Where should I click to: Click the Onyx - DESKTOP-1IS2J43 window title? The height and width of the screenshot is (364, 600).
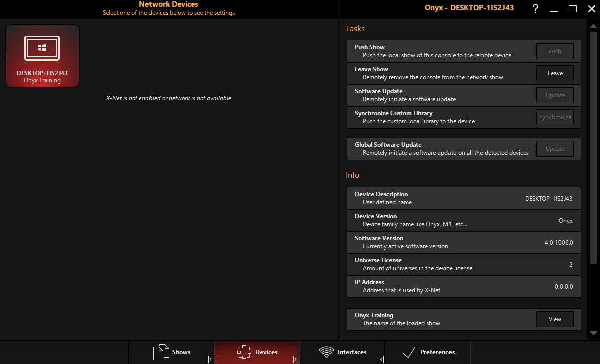click(469, 7)
